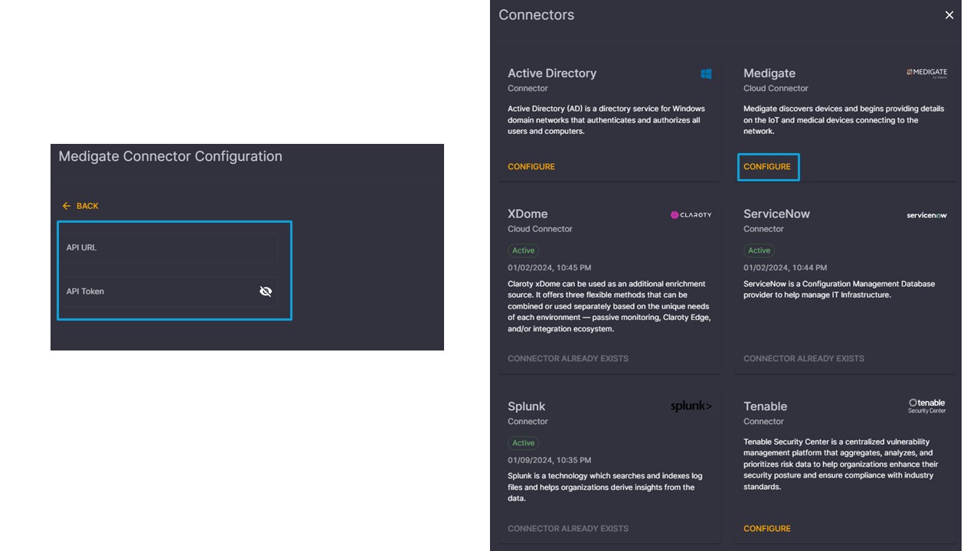This screenshot has width=980, height=551.
Task: Click the Tenable Security Center description text
Action: coord(841,465)
